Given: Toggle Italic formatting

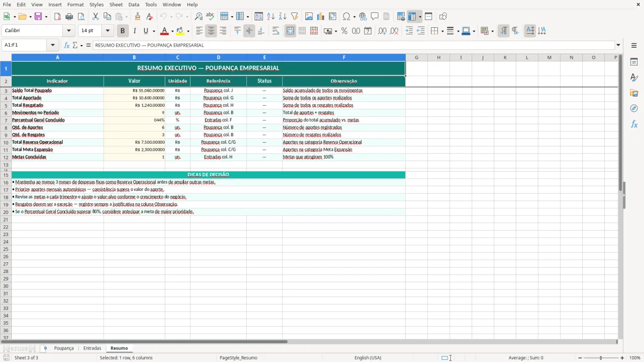Looking at the screenshot, I should [x=135, y=31].
